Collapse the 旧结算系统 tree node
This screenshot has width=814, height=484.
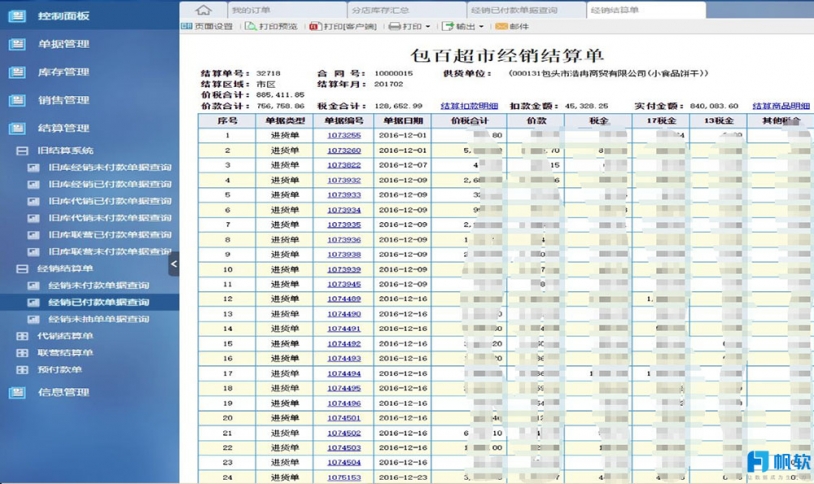click(x=22, y=151)
